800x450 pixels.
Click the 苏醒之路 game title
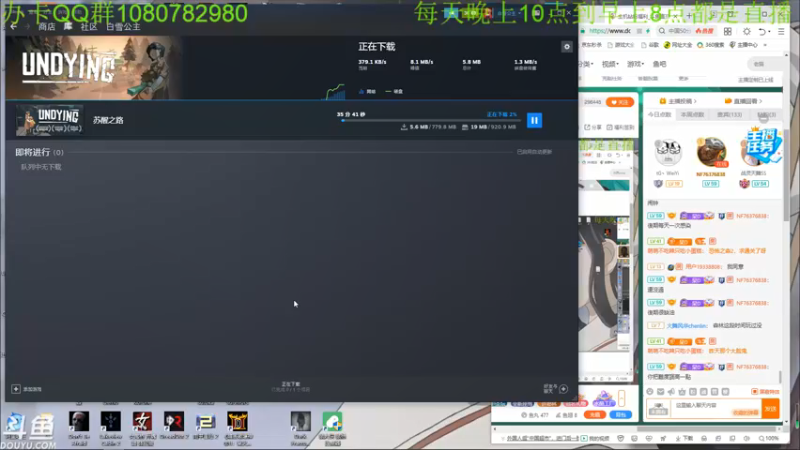tap(108, 120)
